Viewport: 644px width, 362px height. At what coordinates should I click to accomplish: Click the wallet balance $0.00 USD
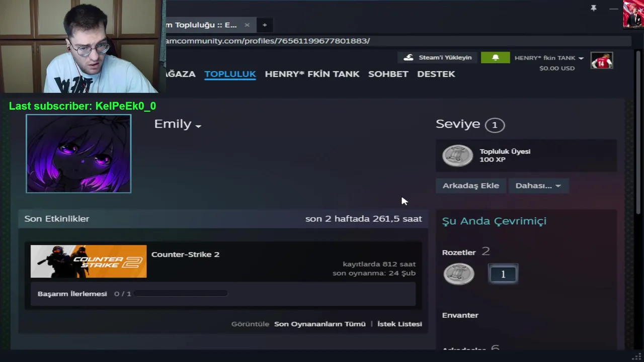[557, 68]
